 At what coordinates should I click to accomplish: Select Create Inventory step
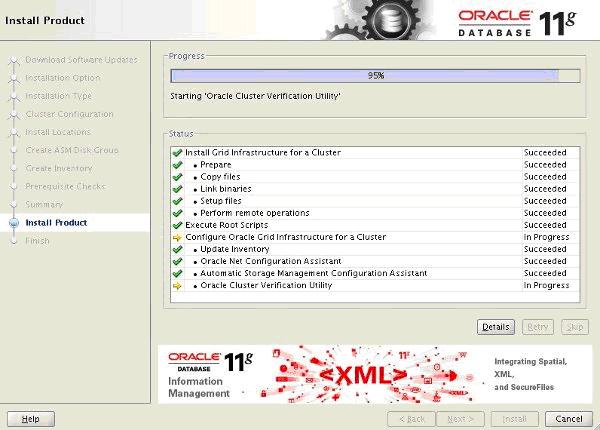(59, 168)
